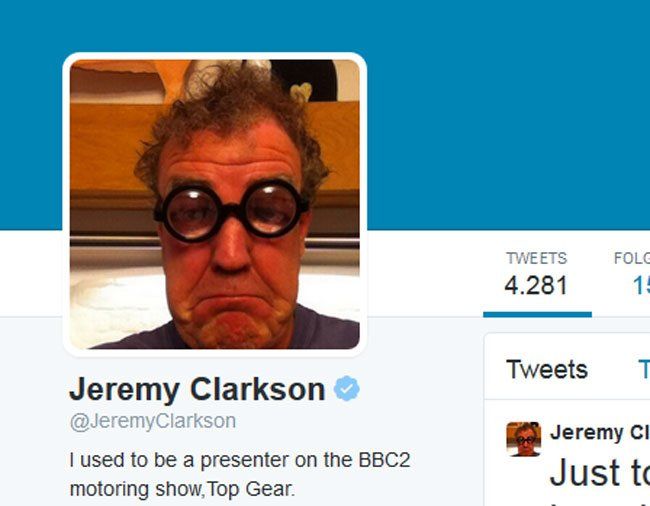Select the TWEETS count tab
The image size is (650, 506).
click(537, 274)
